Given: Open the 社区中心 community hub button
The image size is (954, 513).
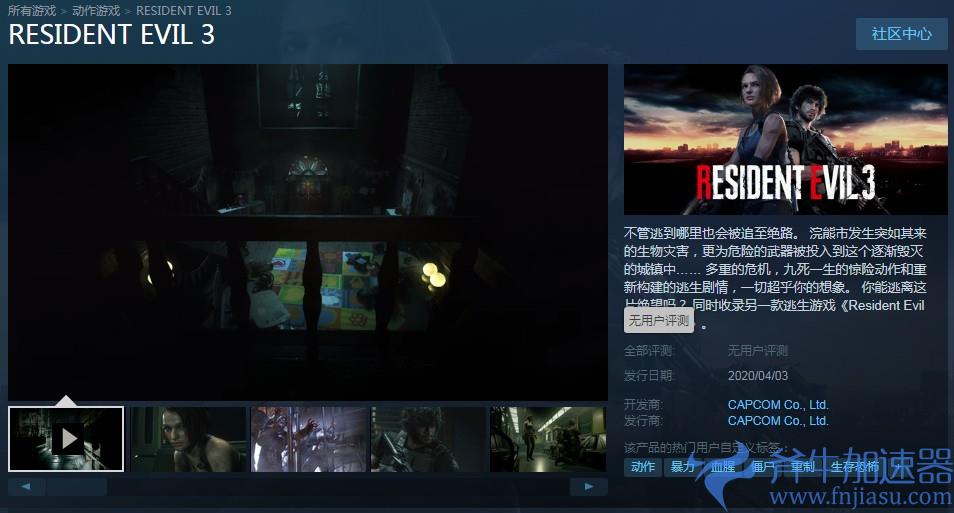Looking at the screenshot, I should 901,33.
